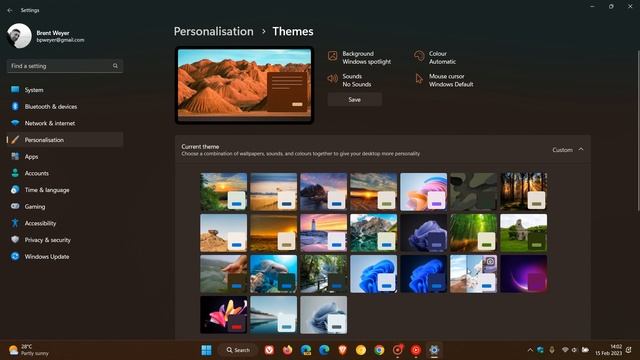The image size is (640, 360).
Task: Go to Time & language settings
Action: (64, 190)
